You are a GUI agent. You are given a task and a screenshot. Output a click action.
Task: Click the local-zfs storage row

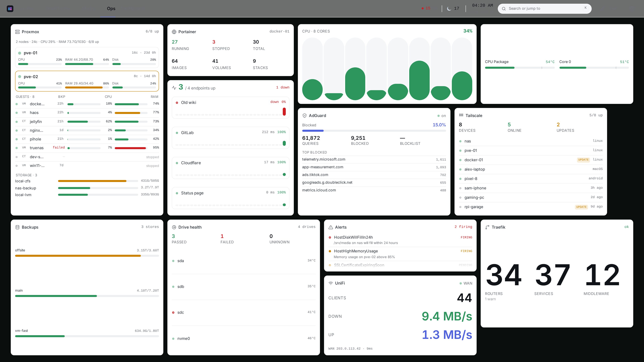click(x=87, y=181)
